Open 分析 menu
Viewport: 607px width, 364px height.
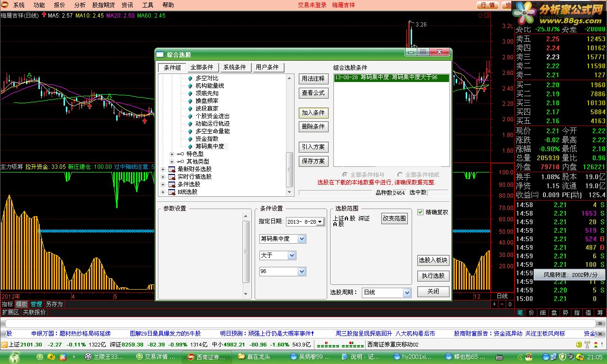(80, 5)
